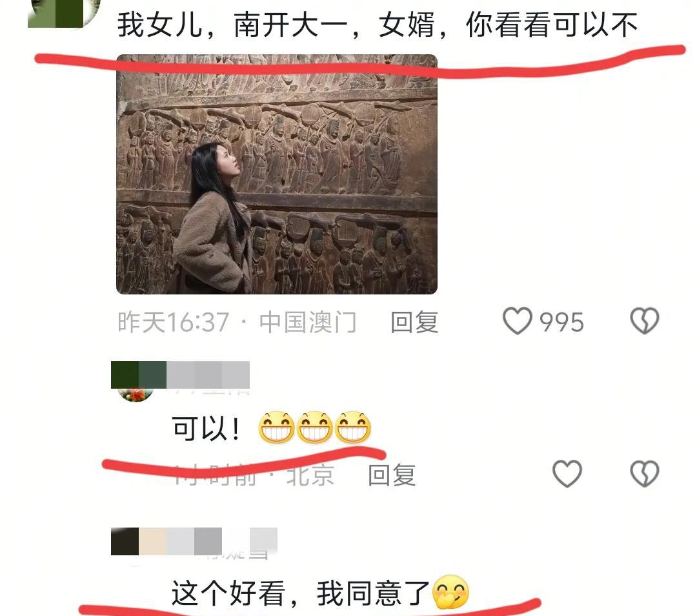
Task: Tap the 中国澳门 location label
Action: click(x=308, y=322)
